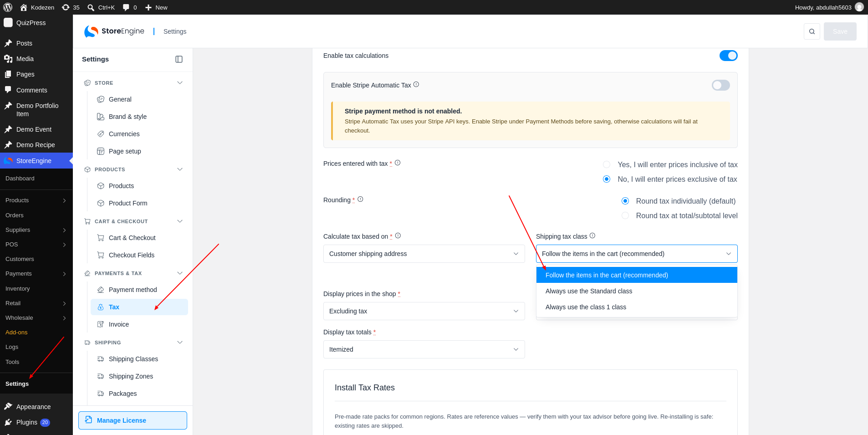Open the Checkout Fields settings item
This screenshot has height=435, width=868.
(139, 255)
